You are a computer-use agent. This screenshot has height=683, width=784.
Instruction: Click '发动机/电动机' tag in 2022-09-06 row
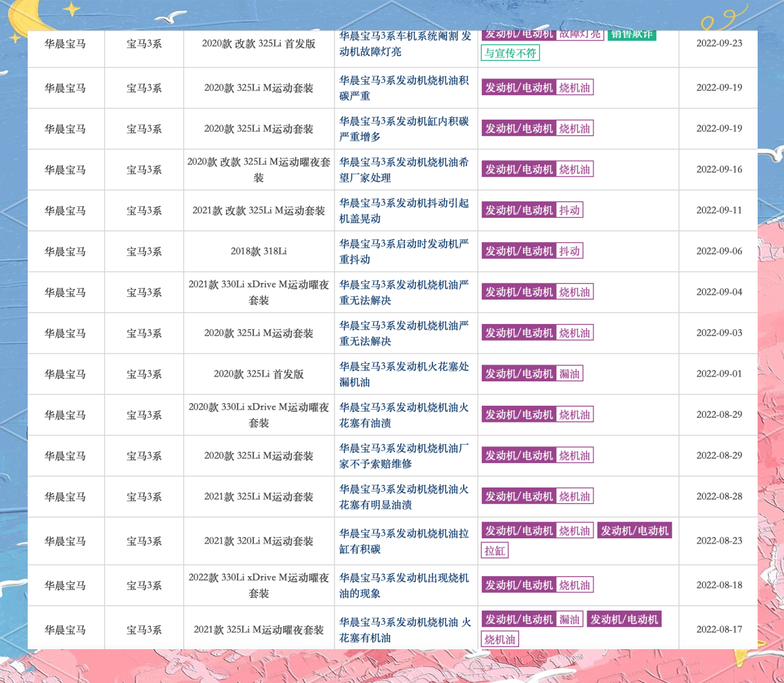pos(519,251)
